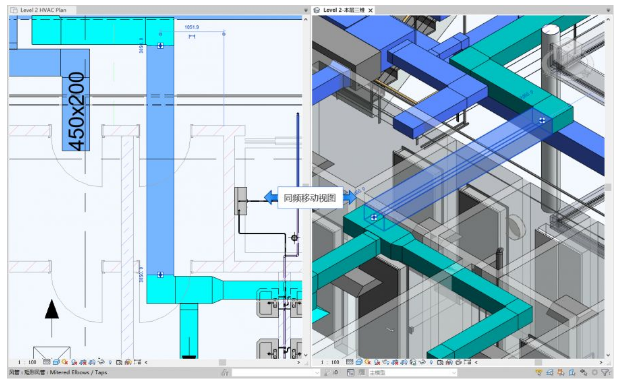
Task: Click right scroll arrow of 3D view
Action: [601, 362]
